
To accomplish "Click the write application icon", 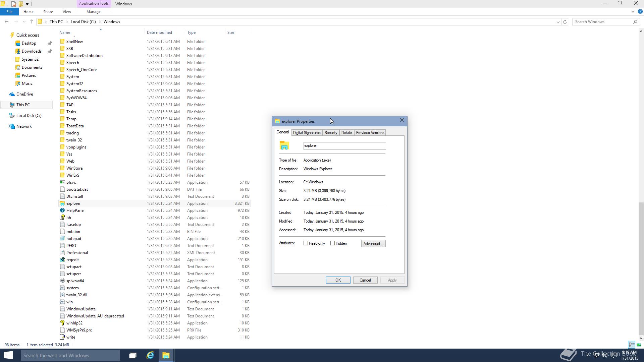I will [62, 337].
